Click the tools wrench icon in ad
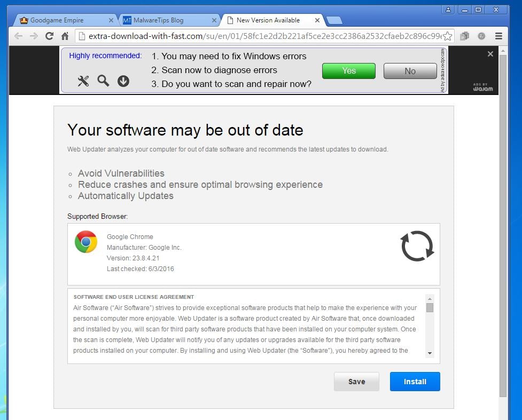 coord(83,81)
